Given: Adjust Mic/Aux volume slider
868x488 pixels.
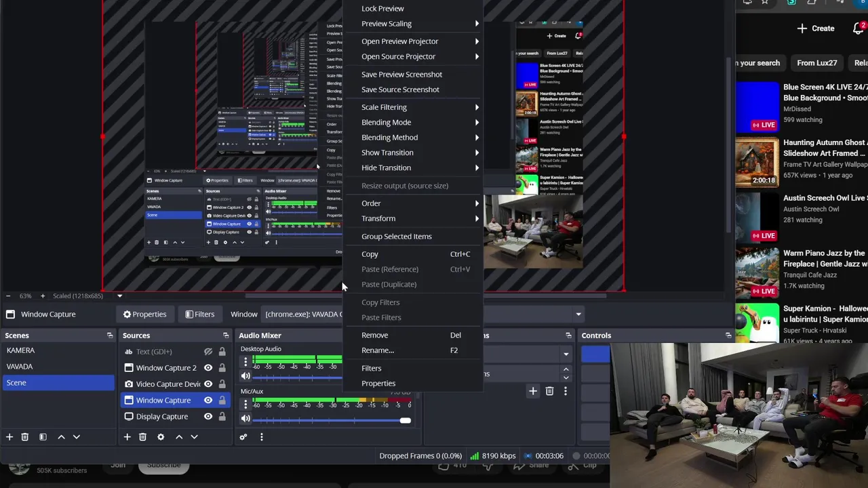Looking at the screenshot, I should 332,420.
